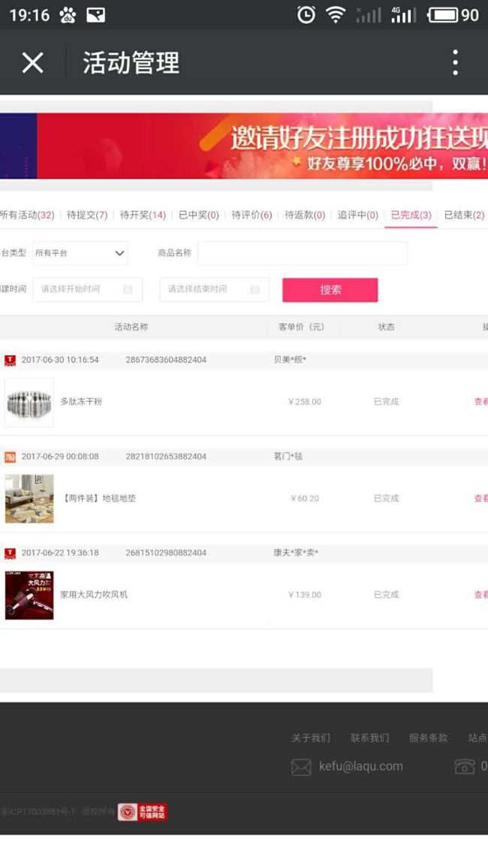The width and height of the screenshot is (488, 868).
Task: Switch to the 待评价(6) tab
Action: (x=252, y=215)
